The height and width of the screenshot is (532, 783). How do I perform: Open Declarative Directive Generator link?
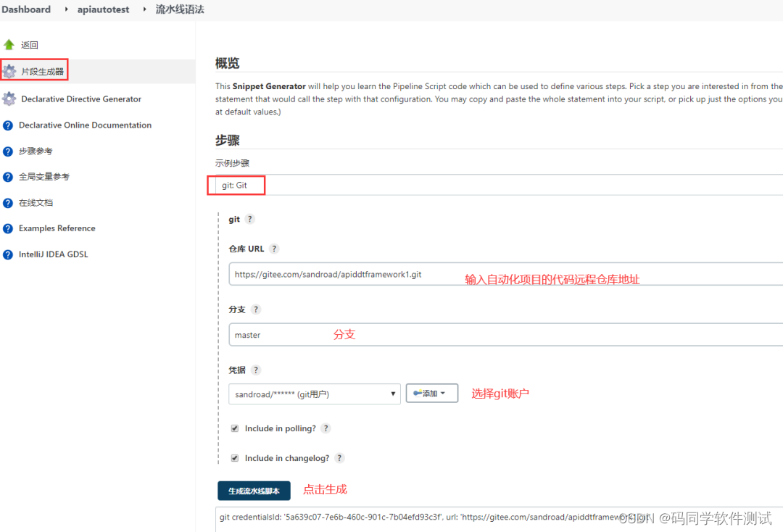81,99
